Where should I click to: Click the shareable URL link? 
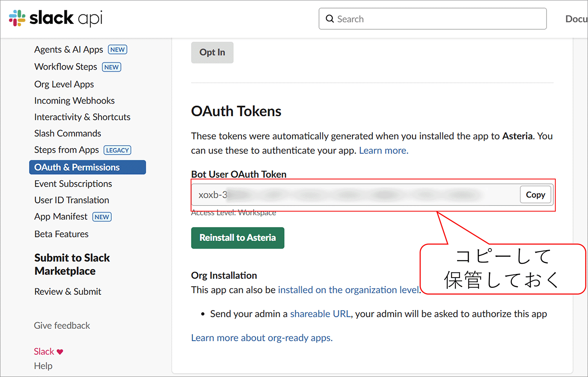click(320, 314)
